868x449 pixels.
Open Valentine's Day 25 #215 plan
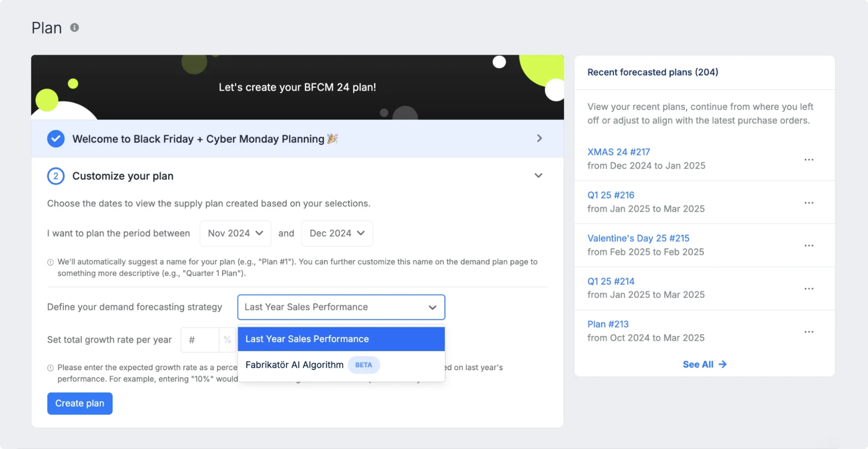[638, 238]
